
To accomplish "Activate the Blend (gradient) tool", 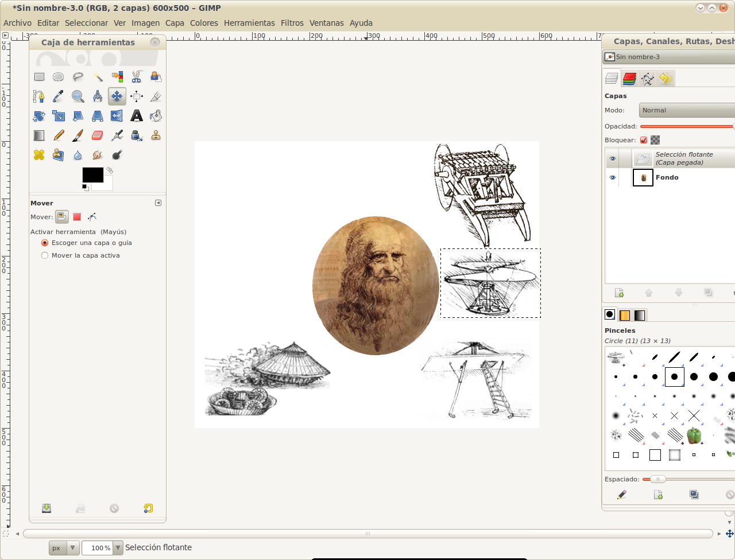I will pyautogui.click(x=38, y=135).
